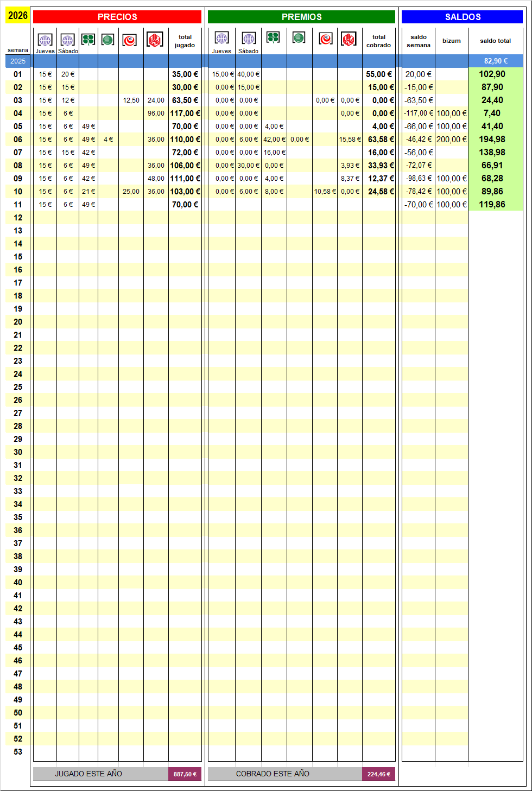The width and height of the screenshot is (532, 791).
Task: Select the yellow 2026 year cell
Action: [18, 16]
